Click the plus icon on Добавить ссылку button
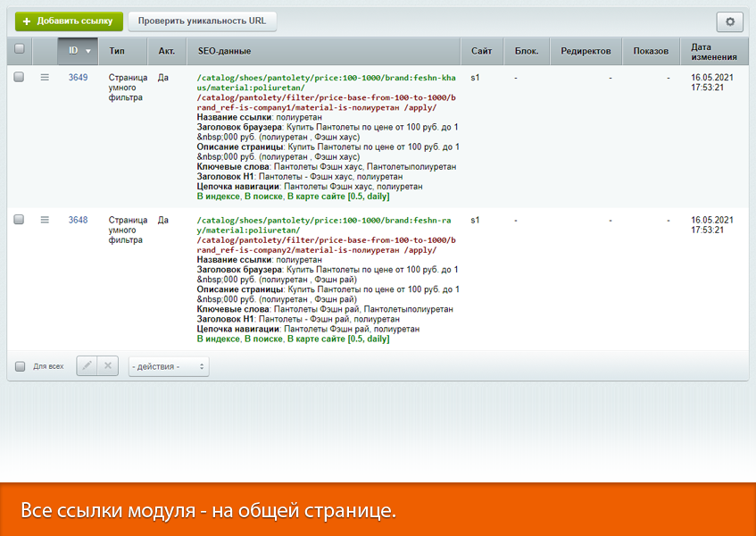Screen dimensions: 756x536 pos(29,20)
